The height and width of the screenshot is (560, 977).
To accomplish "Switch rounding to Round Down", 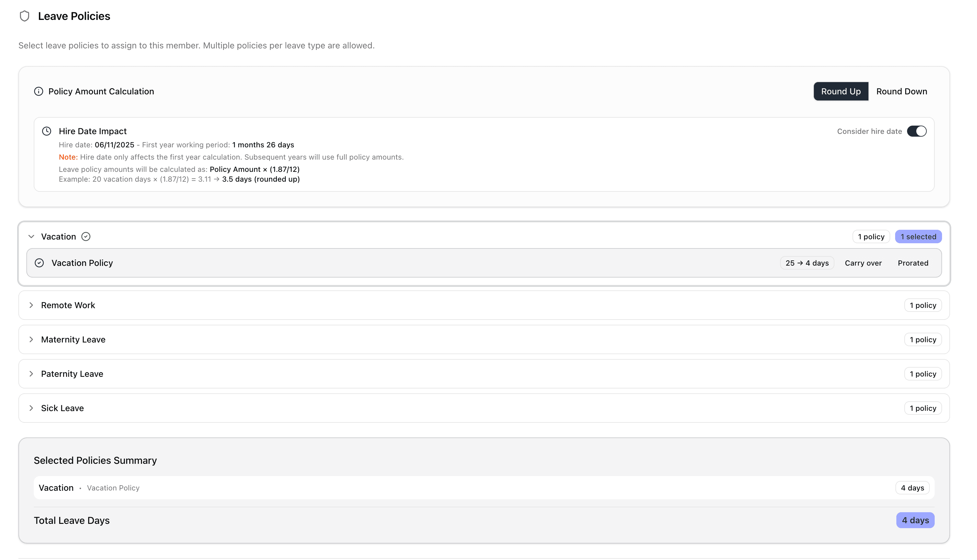I will click(901, 92).
